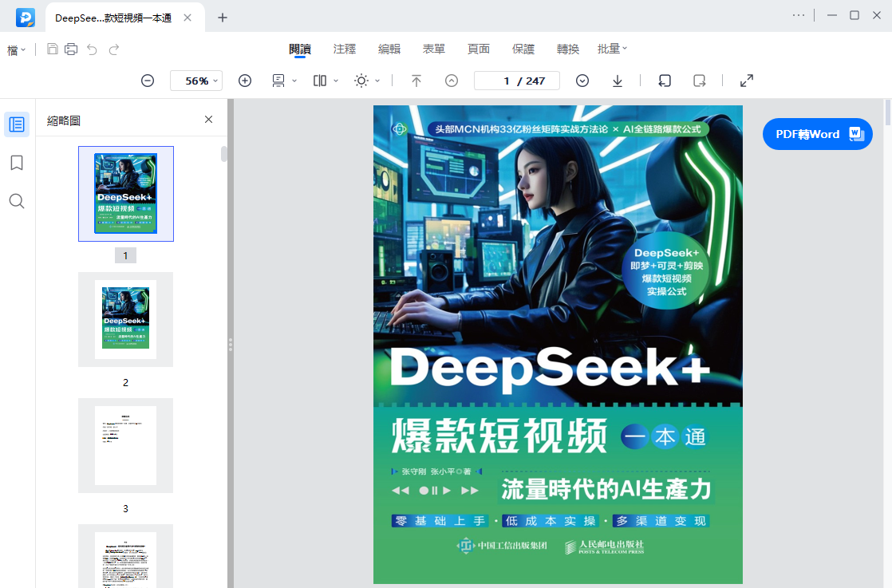Expand the brightness mode dropdown
This screenshot has width=892, height=588.
pos(367,81)
